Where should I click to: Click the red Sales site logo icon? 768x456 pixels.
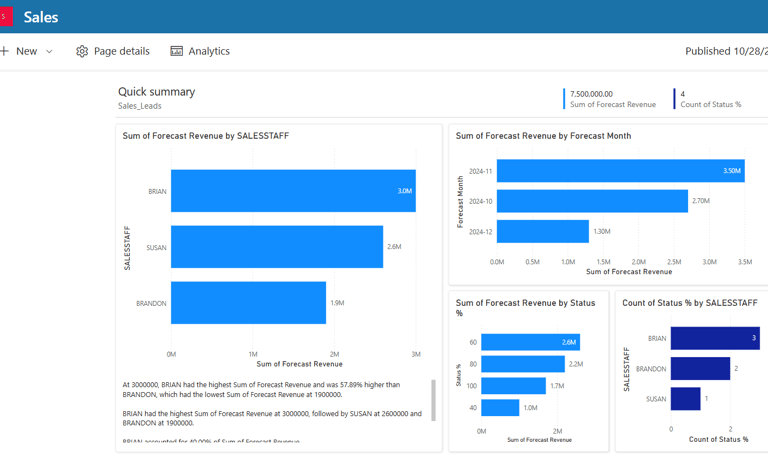tap(6, 17)
